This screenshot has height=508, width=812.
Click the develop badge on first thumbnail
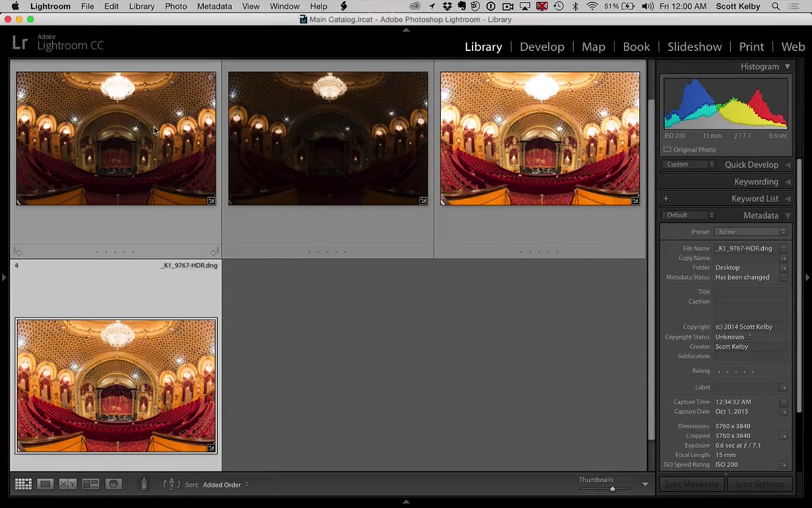211,200
